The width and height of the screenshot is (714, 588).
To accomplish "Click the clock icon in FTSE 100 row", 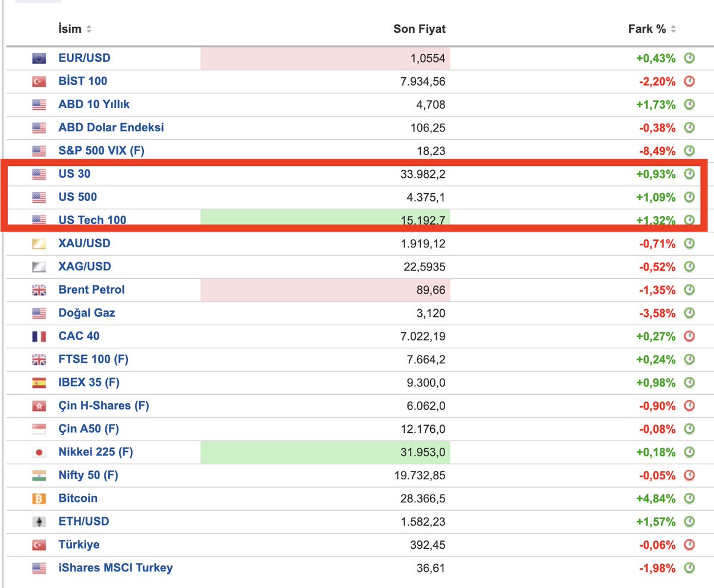I will tap(690, 360).
